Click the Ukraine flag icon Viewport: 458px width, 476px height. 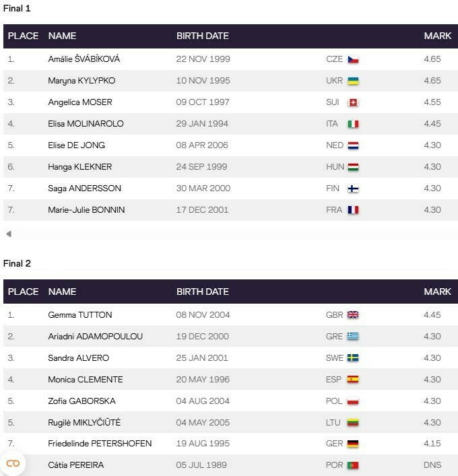click(353, 81)
